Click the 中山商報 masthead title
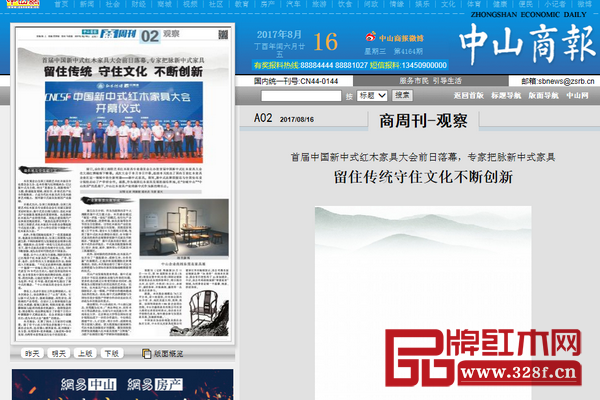Viewport: 600px width, 400px height. [x=527, y=43]
